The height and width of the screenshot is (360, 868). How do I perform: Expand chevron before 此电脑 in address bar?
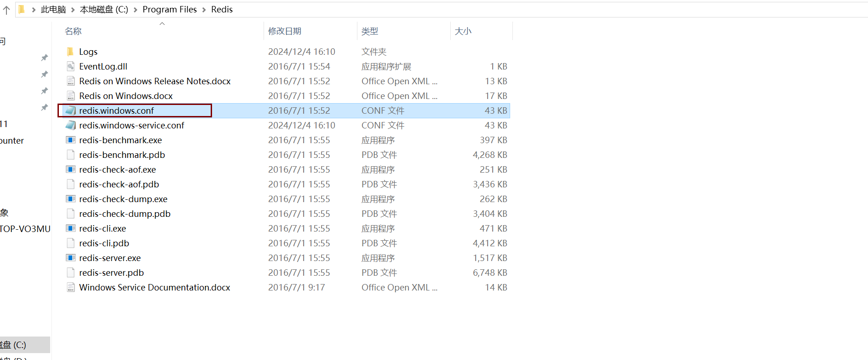pyautogui.click(x=34, y=10)
